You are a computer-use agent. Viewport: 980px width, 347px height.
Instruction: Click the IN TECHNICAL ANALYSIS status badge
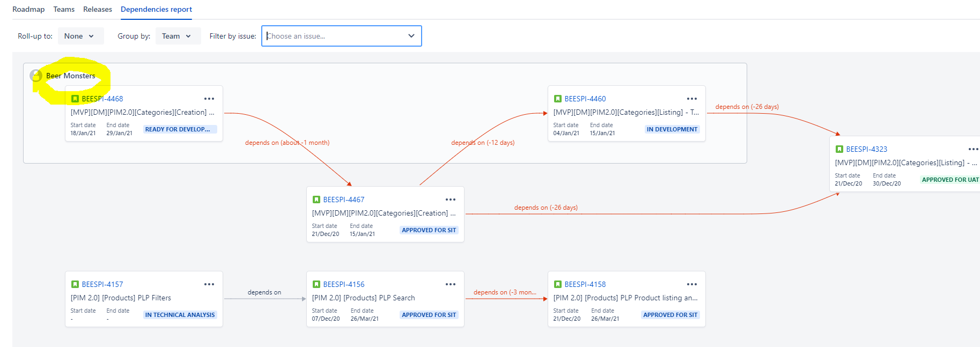pos(180,315)
